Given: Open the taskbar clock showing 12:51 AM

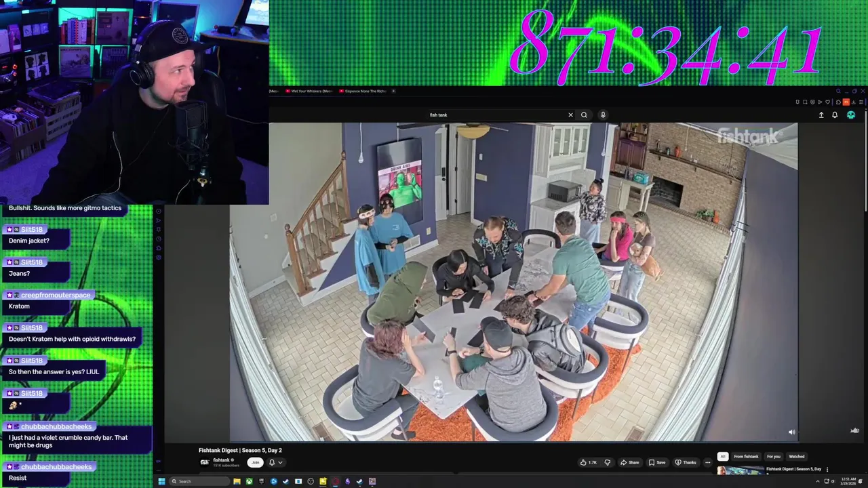Looking at the screenshot, I should coord(850,481).
